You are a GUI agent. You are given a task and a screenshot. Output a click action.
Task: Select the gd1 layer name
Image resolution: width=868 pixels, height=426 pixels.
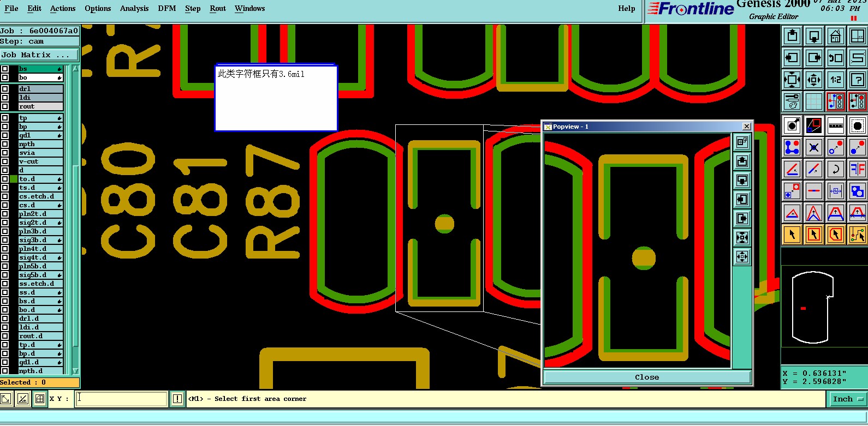(40, 135)
